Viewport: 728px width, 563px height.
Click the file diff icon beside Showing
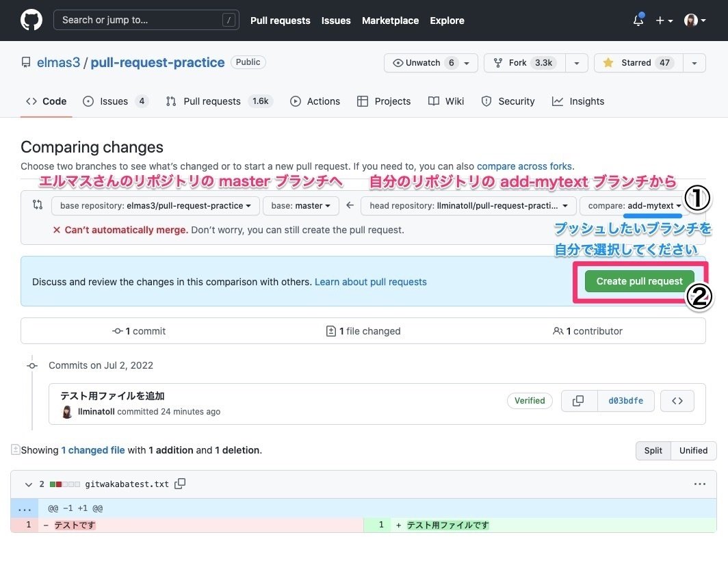click(x=15, y=449)
